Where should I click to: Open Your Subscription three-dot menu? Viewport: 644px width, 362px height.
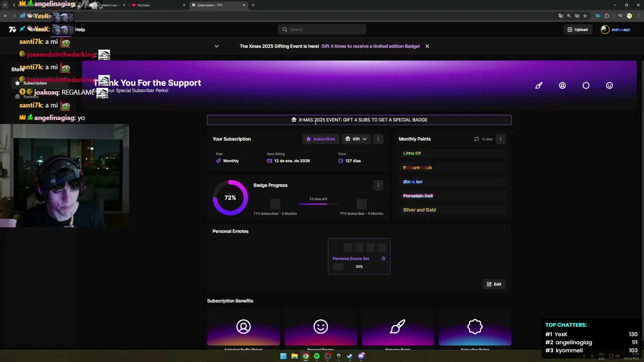378,139
